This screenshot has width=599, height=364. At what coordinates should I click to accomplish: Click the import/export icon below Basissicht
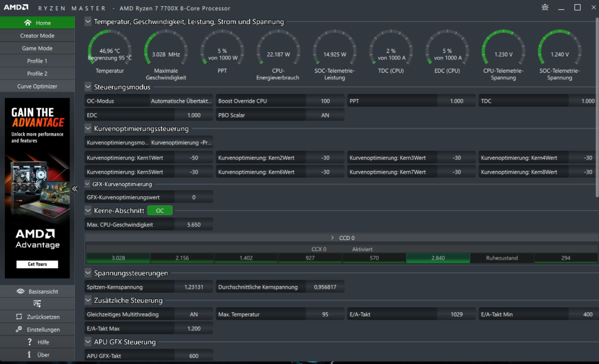pyautogui.click(x=37, y=304)
